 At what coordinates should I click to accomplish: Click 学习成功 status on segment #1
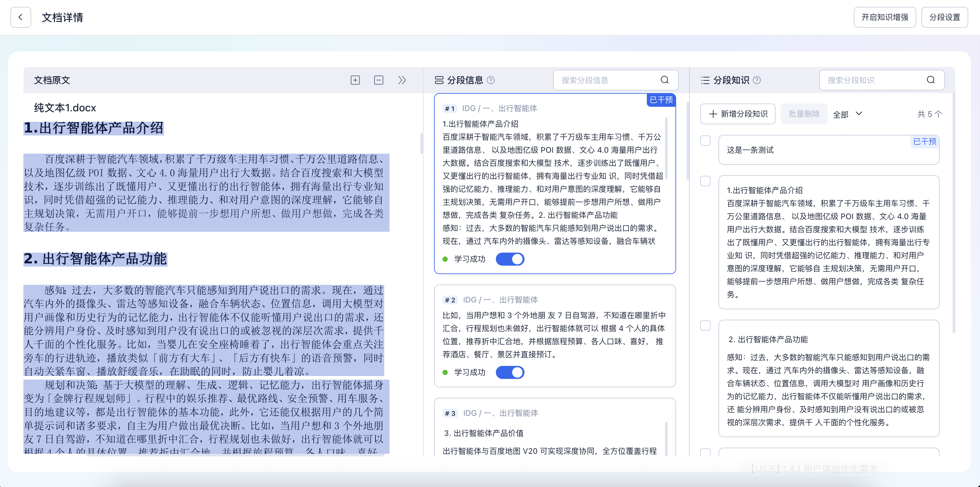464,259
